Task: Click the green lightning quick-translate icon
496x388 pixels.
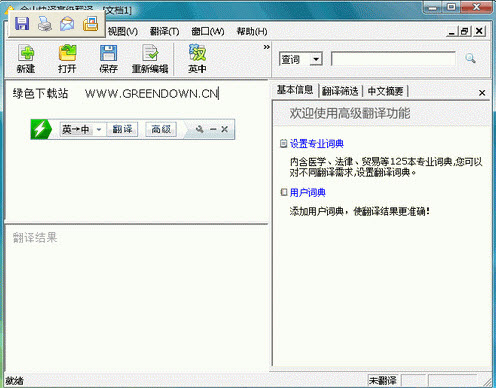Action: click(41, 129)
